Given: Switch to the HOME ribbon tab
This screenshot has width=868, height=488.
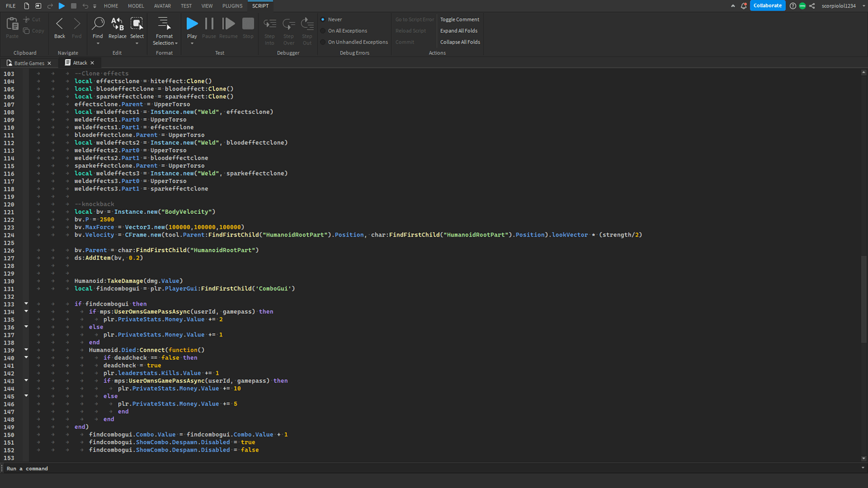Looking at the screenshot, I should (111, 6).
